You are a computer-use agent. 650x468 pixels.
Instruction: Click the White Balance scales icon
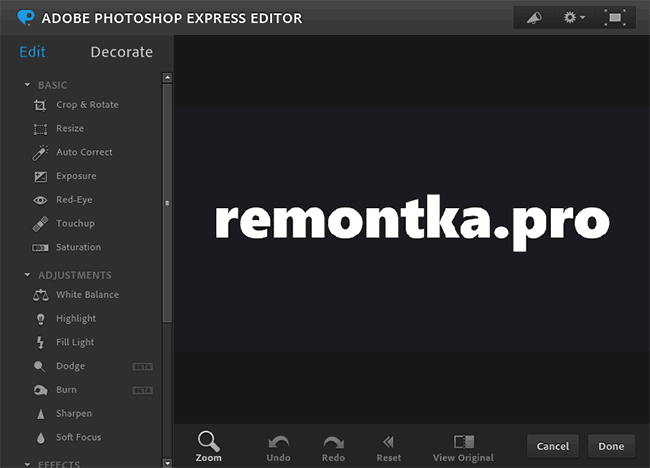point(41,295)
